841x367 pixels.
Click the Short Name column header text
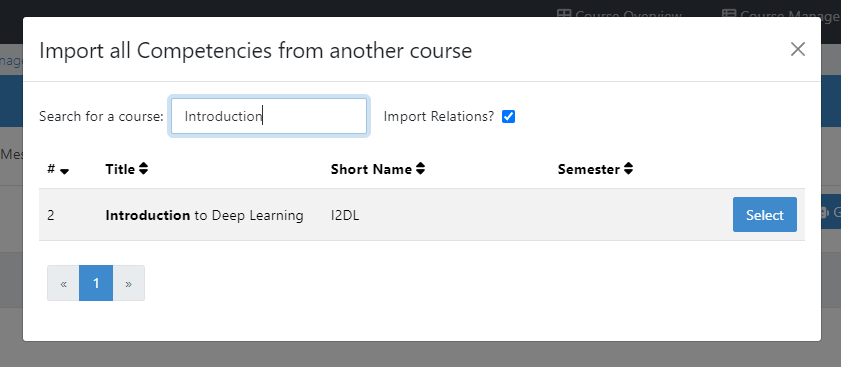372,169
